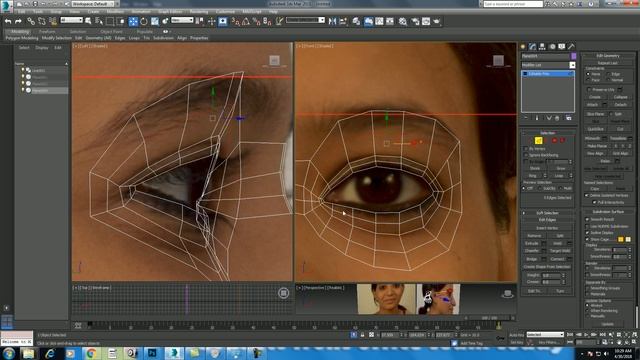This screenshot has height=360, width=640.
Task: Click the Redo arrow in main toolbar
Action: click(x=18, y=21)
